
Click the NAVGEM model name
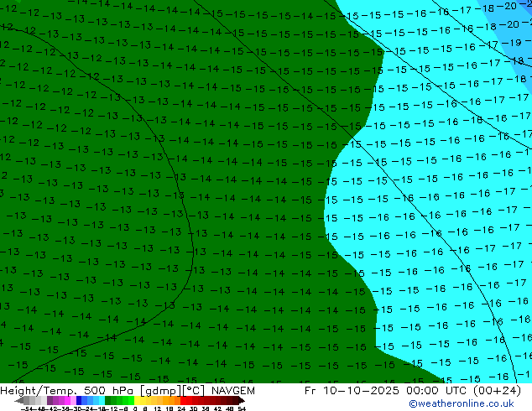233,390
